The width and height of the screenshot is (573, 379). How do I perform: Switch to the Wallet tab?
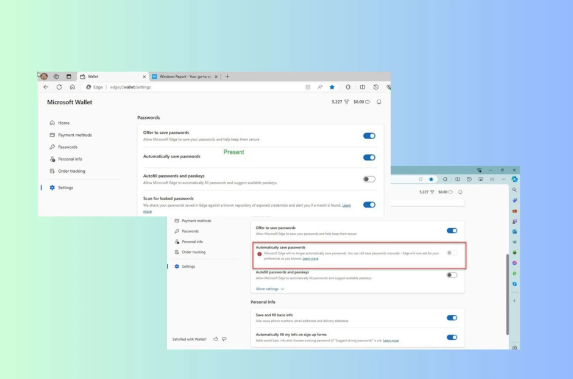113,76
